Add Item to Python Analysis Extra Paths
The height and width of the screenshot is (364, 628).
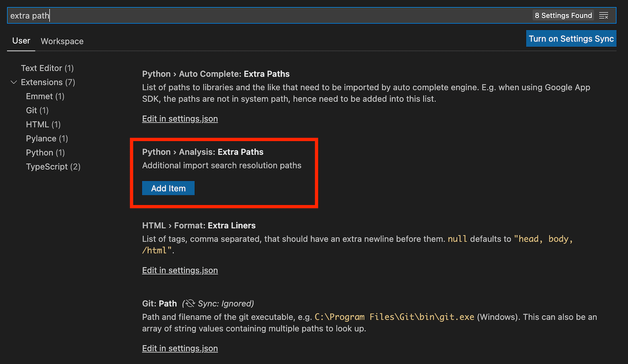pyautogui.click(x=168, y=188)
